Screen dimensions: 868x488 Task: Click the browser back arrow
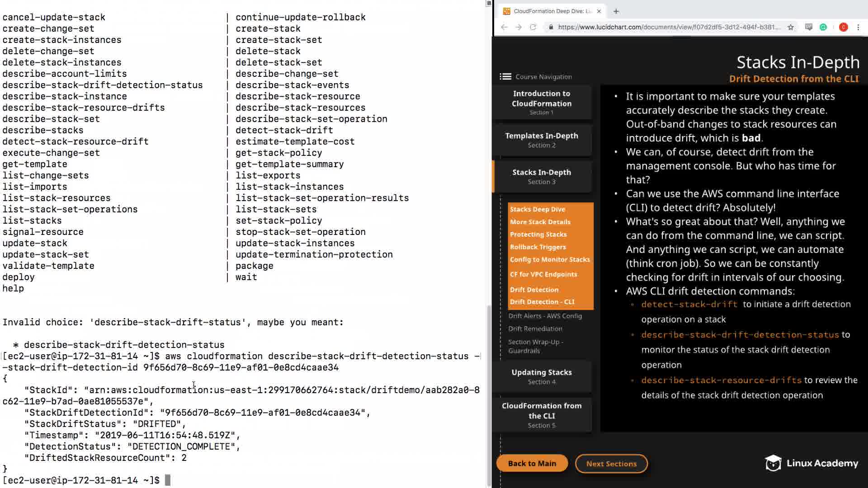pyautogui.click(x=504, y=27)
